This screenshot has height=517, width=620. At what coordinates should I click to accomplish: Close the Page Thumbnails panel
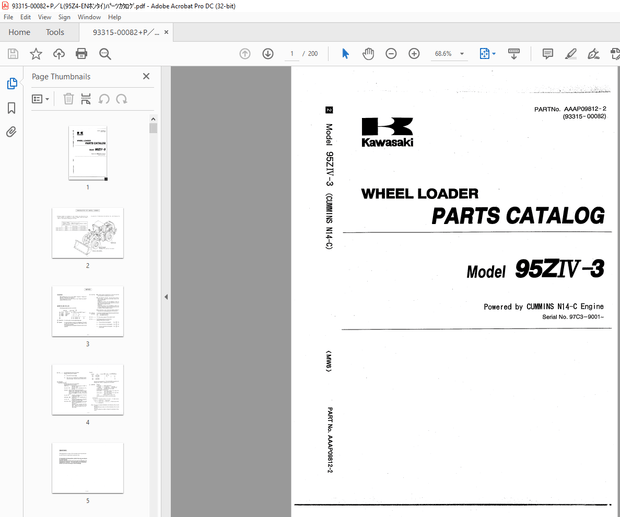[x=146, y=76]
